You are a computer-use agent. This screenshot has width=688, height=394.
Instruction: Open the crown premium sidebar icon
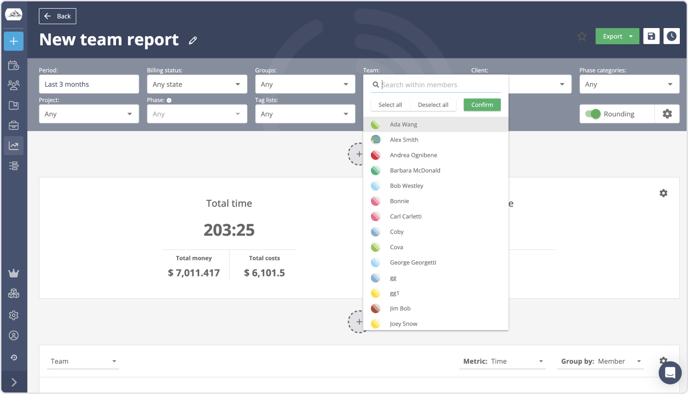pos(14,273)
